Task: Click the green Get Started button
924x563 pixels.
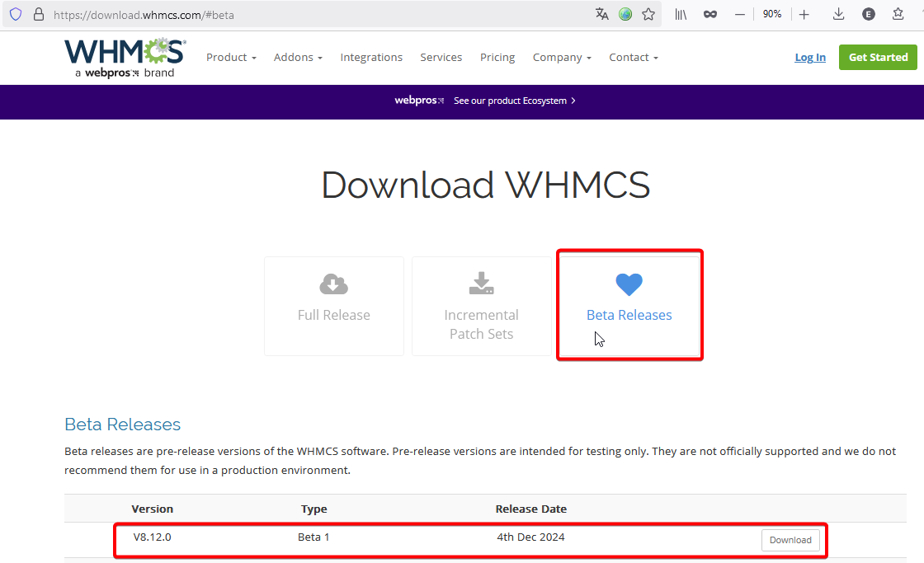Action: [x=878, y=57]
